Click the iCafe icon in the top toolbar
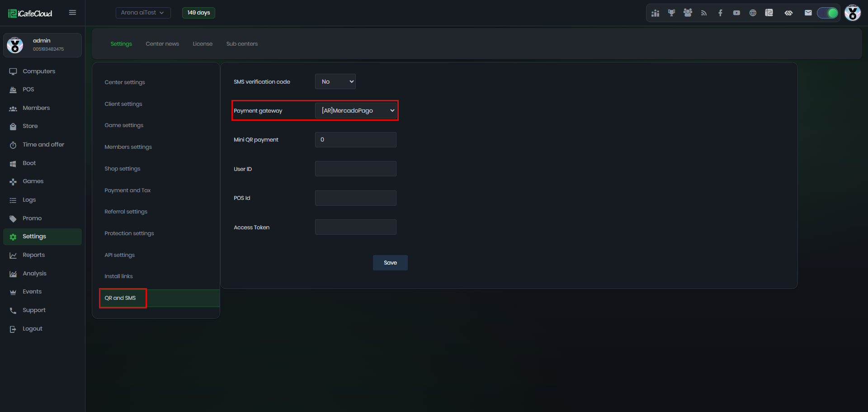The image size is (868, 412). click(769, 13)
